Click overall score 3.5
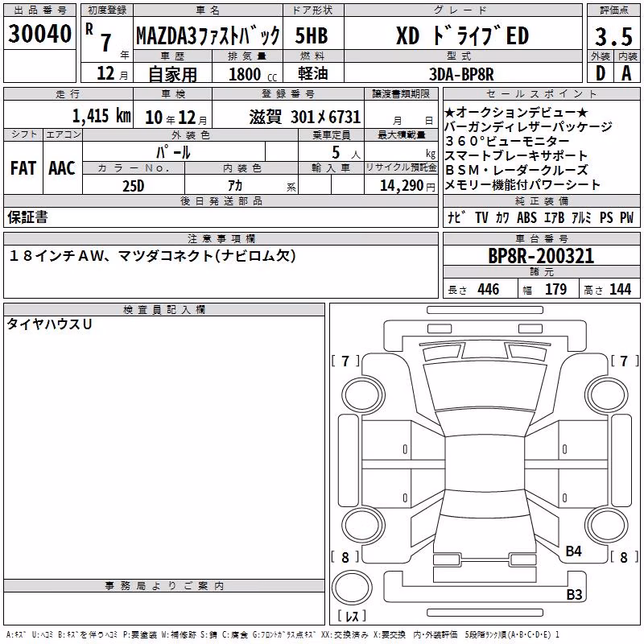Viewport: 644px width, 644px height. pos(613,37)
